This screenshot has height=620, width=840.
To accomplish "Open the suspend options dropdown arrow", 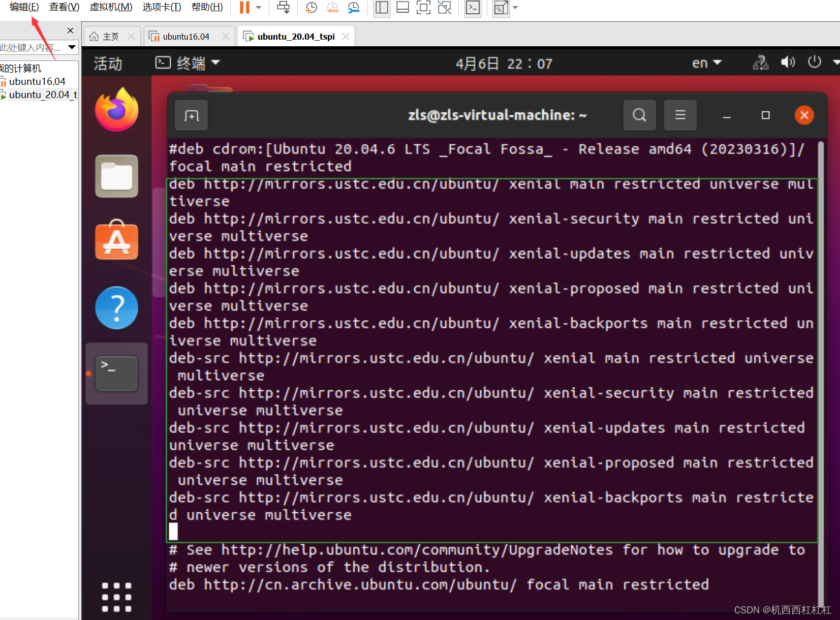I will [x=258, y=8].
